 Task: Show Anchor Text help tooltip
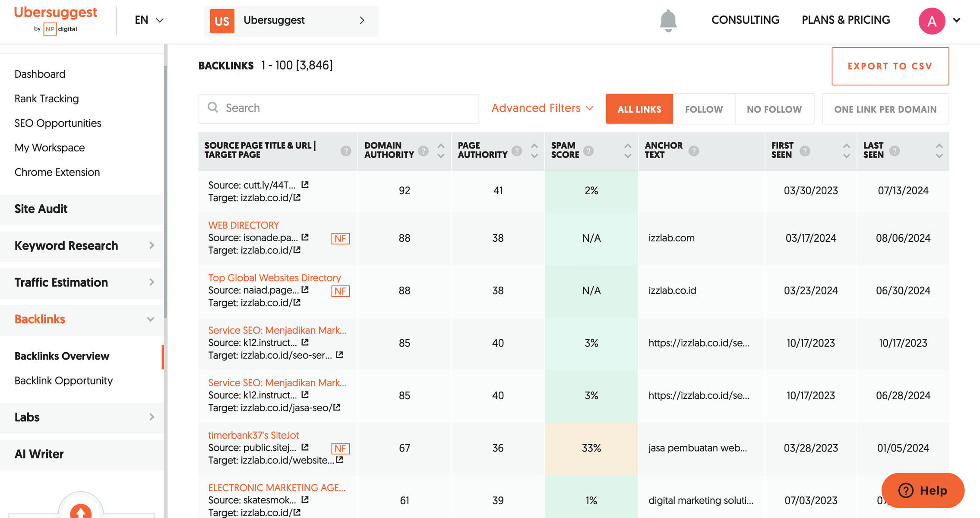tap(694, 151)
